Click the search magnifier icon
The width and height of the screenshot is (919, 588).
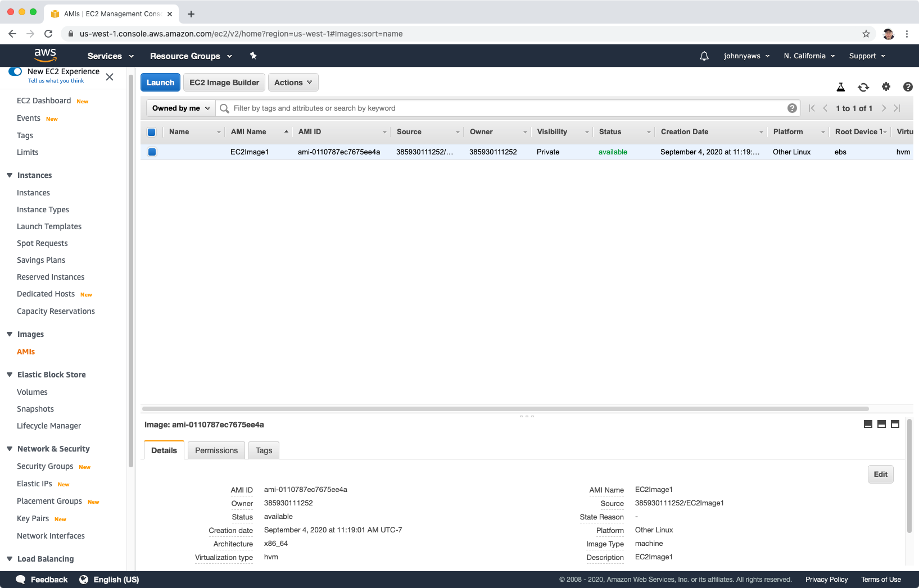tap(224, 108)
